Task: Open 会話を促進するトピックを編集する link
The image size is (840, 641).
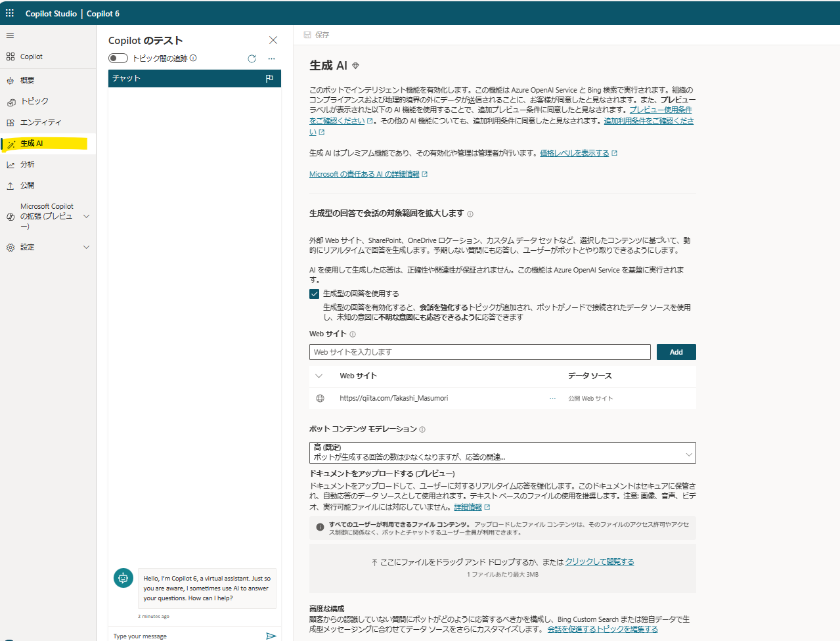Action: (602, 629)
